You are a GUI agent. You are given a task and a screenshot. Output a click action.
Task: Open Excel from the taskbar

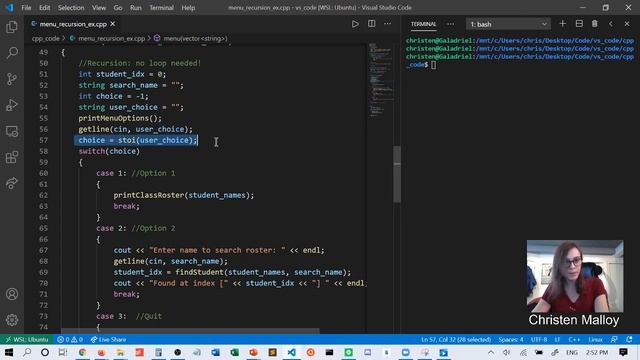click(234, 352)
